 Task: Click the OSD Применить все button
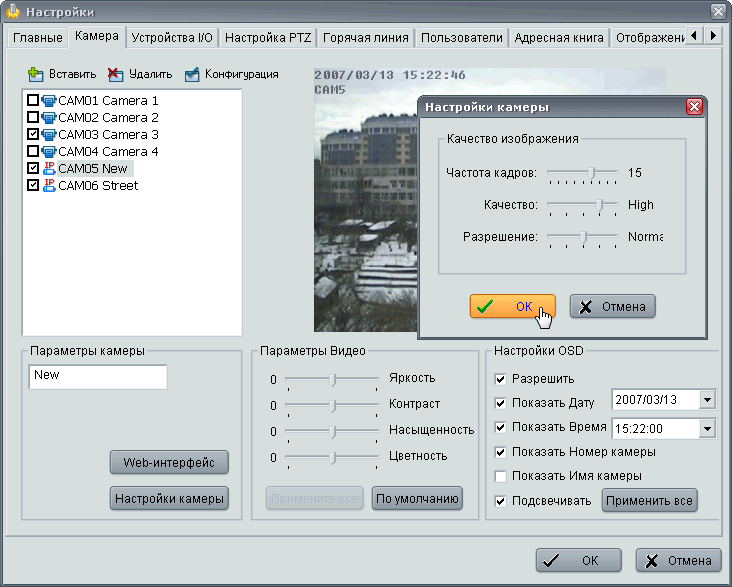coord(649,501)
